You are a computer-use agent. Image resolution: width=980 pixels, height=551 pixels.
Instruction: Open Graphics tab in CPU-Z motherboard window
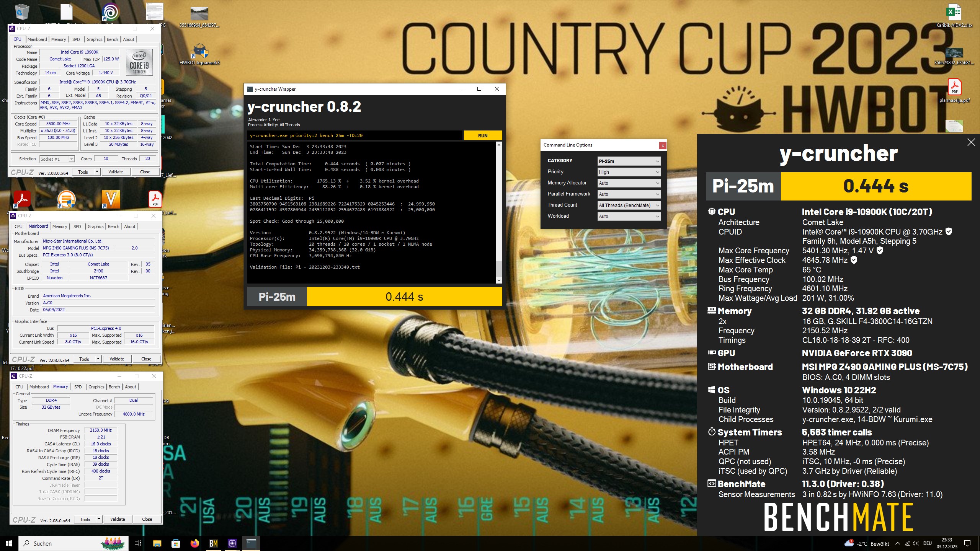(x=95, y=227)
